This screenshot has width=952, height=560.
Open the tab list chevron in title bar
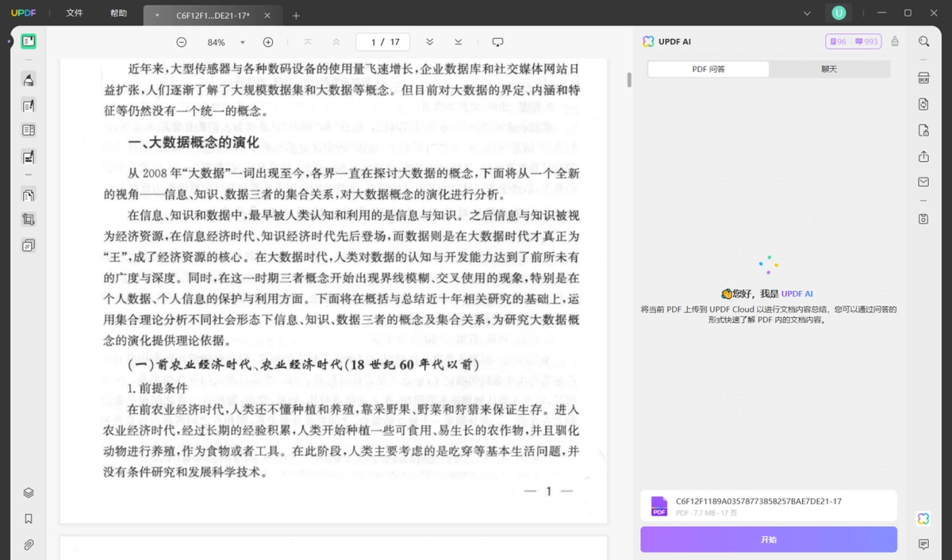click(808, 13)
